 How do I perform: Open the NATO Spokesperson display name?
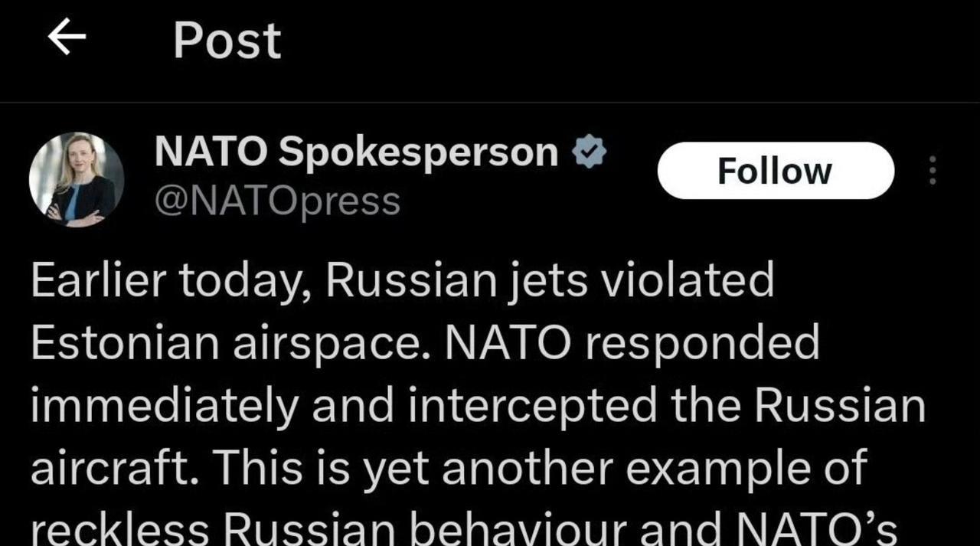click(356, 152)
